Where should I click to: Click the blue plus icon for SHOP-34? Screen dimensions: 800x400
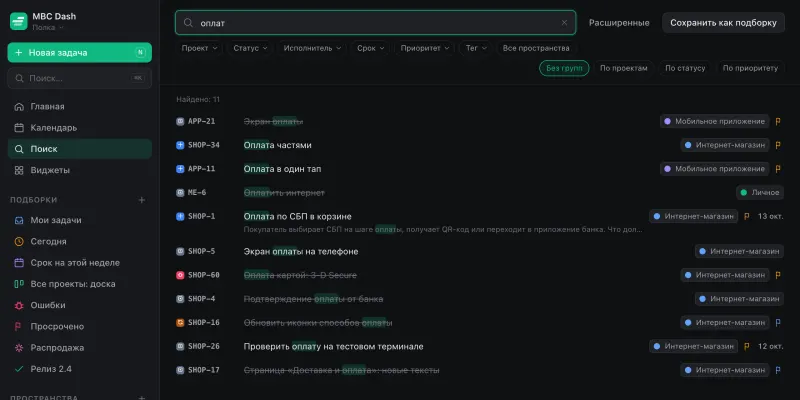(180, 145)
